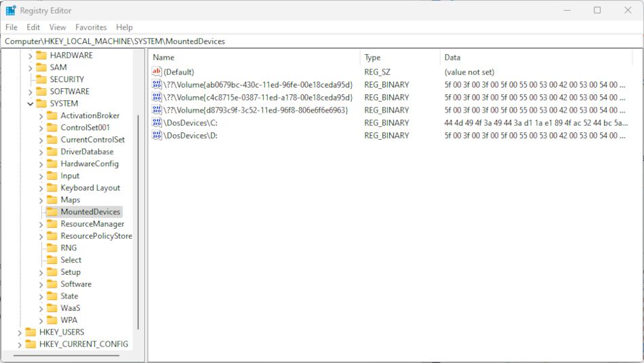The width and height of the screenshot is (644, 363).
Task: Expand the WPA key
Action: tap(41, 321)
